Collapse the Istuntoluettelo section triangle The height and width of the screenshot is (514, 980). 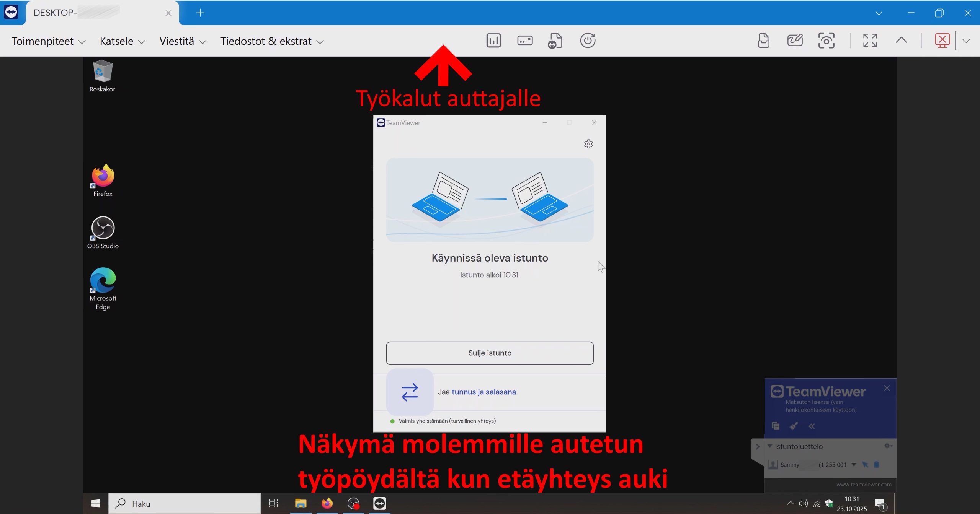[x=770, y=446]
